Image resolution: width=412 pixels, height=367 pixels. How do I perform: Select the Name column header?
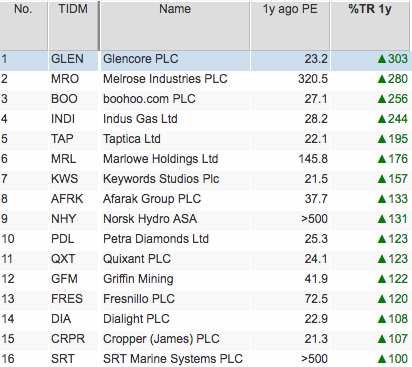coord(175,26)
